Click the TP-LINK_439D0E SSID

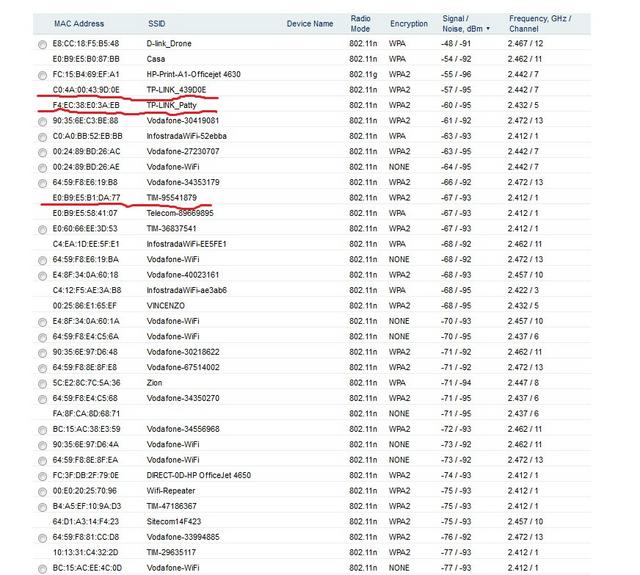pos(176,90)
